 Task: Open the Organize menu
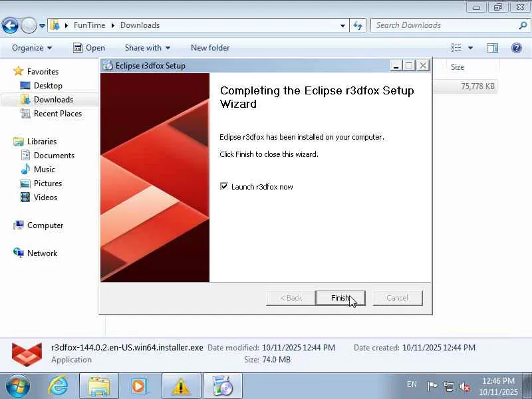coord(32,48)
